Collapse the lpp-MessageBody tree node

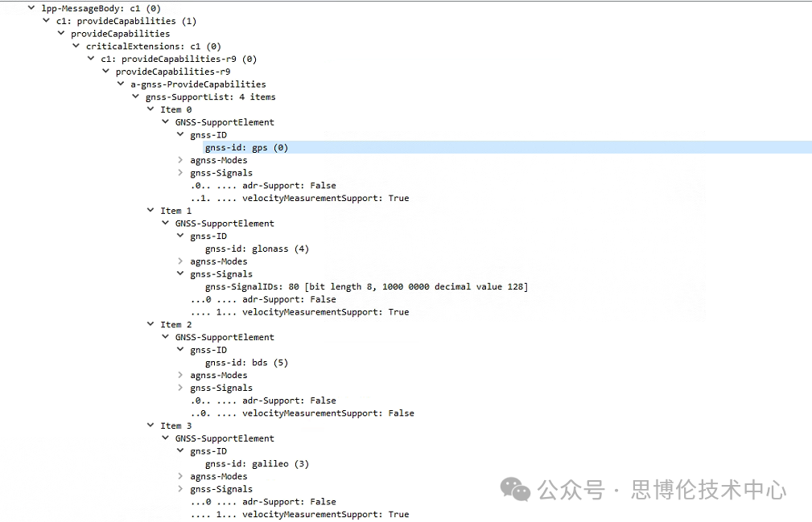pyautogui.click(x=31, y=8)
